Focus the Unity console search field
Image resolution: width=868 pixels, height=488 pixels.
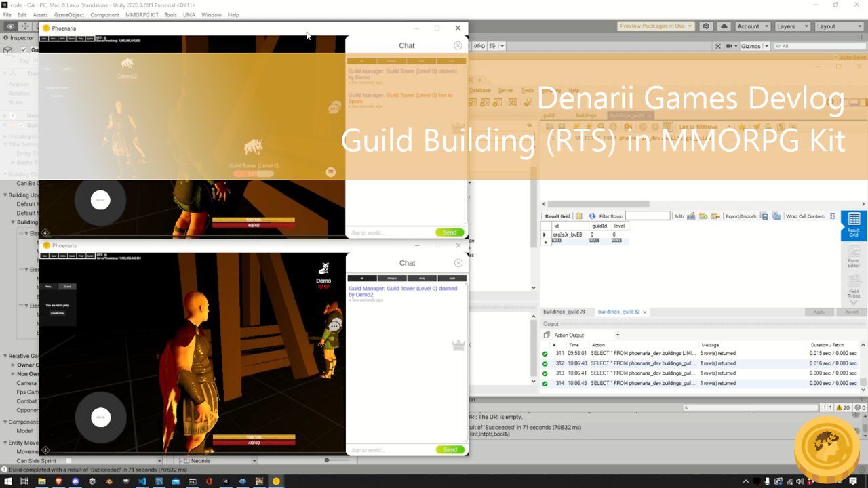751,408
